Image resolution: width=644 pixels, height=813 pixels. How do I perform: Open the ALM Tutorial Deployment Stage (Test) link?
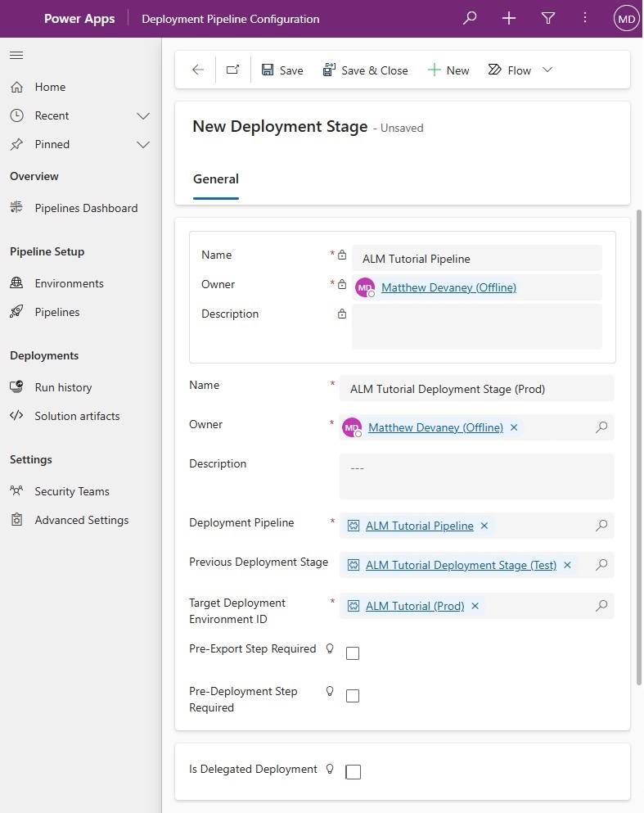coord(461,565)
